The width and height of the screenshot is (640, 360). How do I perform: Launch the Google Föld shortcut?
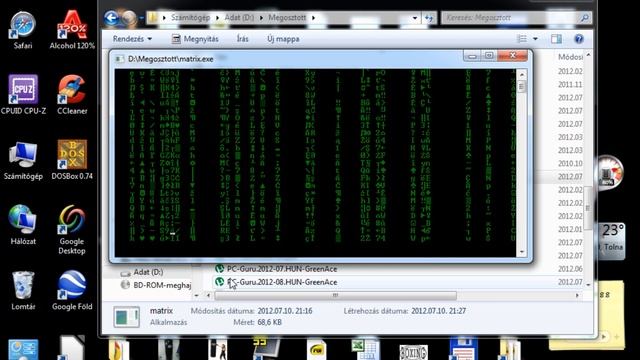tap(72, 291)
